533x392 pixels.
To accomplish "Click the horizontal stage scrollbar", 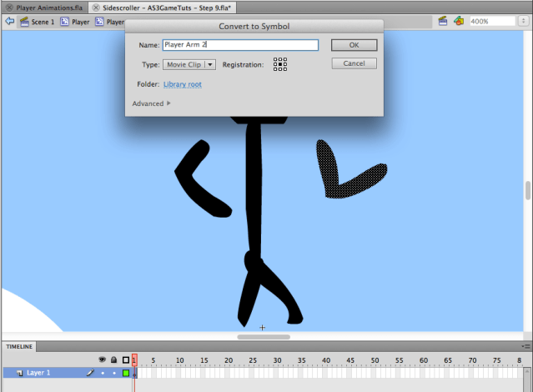I will click(264, 337).
